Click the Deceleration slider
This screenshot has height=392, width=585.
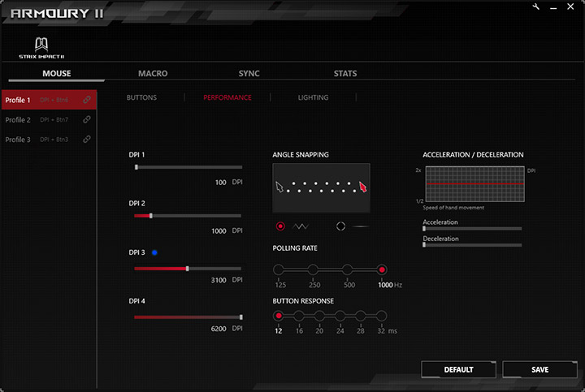pos(472,245)
